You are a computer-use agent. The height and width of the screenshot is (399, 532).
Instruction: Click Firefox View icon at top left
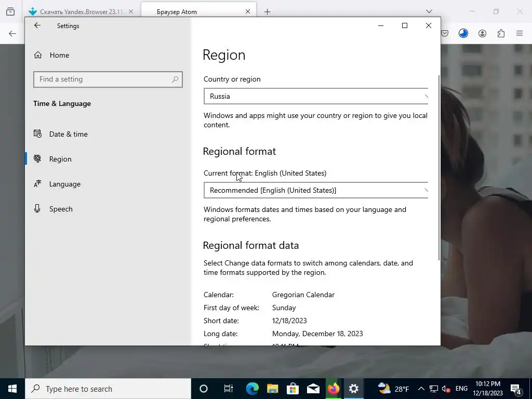[x=10, y=11]
